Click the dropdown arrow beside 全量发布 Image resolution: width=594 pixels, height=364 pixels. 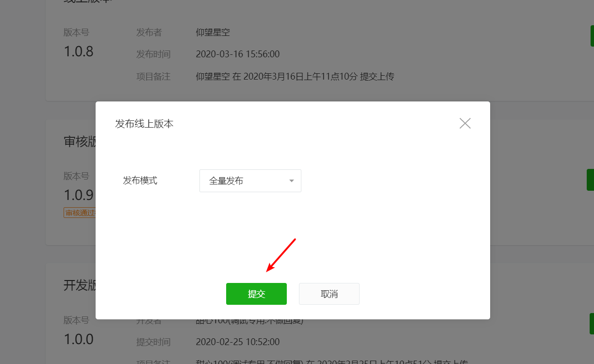[292, 181]
